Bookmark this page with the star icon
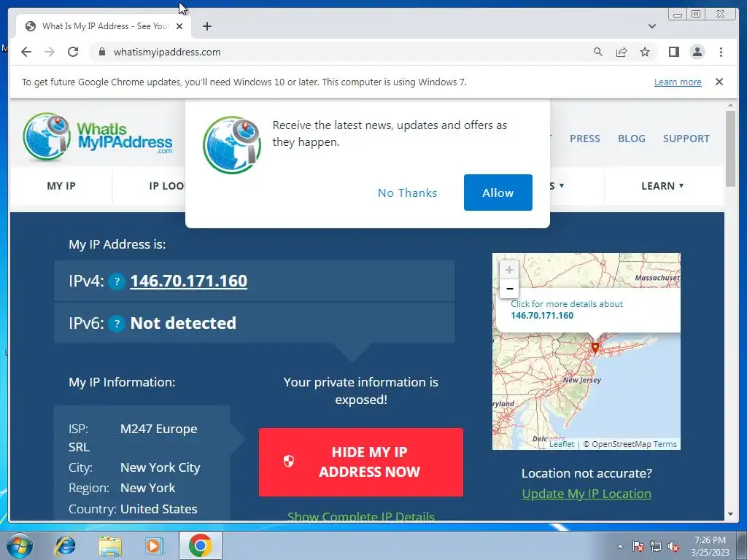Viewport: 747px width, 560px height. click(x=645, y=52)
